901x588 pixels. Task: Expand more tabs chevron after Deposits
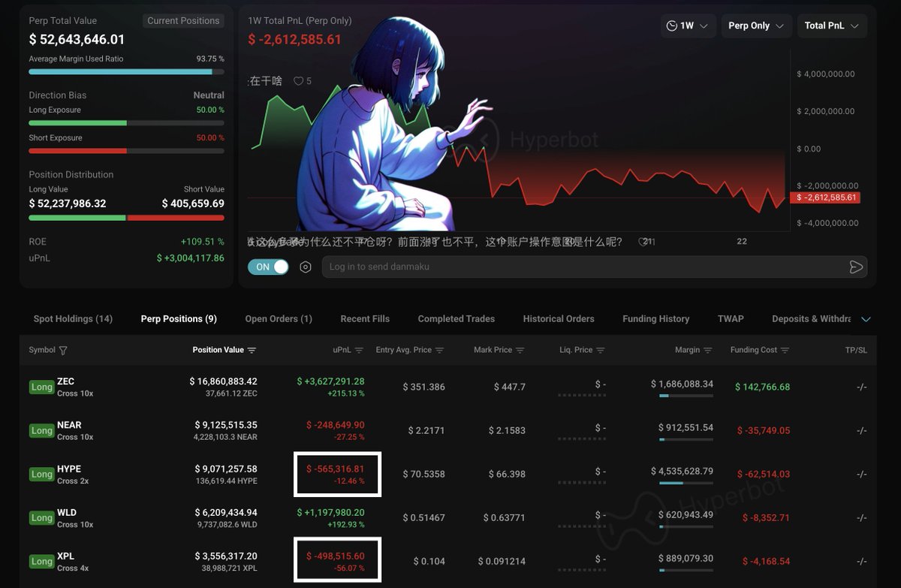pyautogui.click(x=866, y=319)
